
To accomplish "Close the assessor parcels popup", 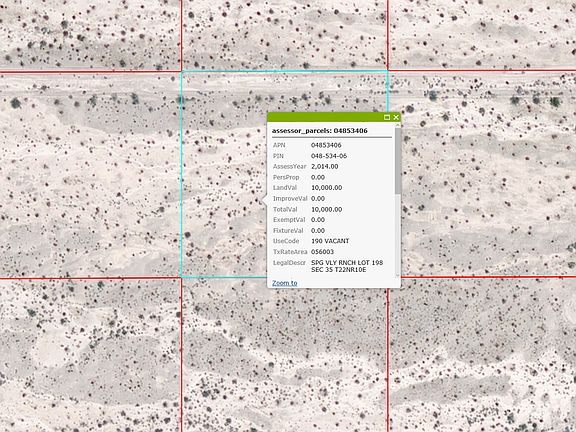I will (x=396, y=117).
